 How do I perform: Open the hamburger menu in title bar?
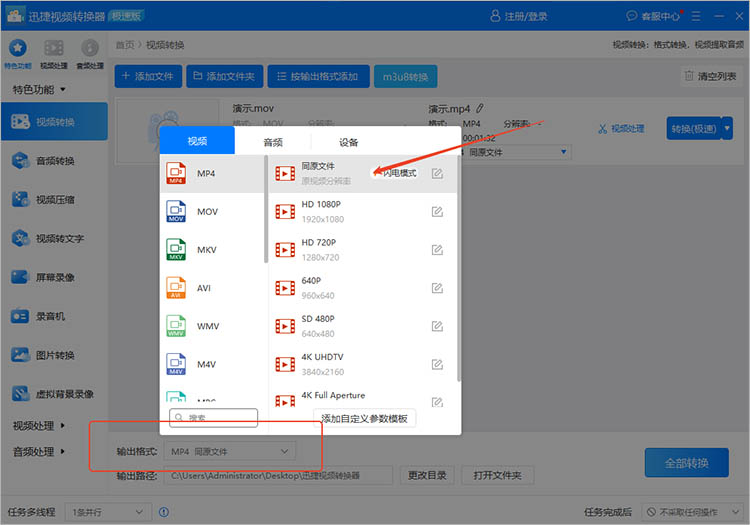696,16
